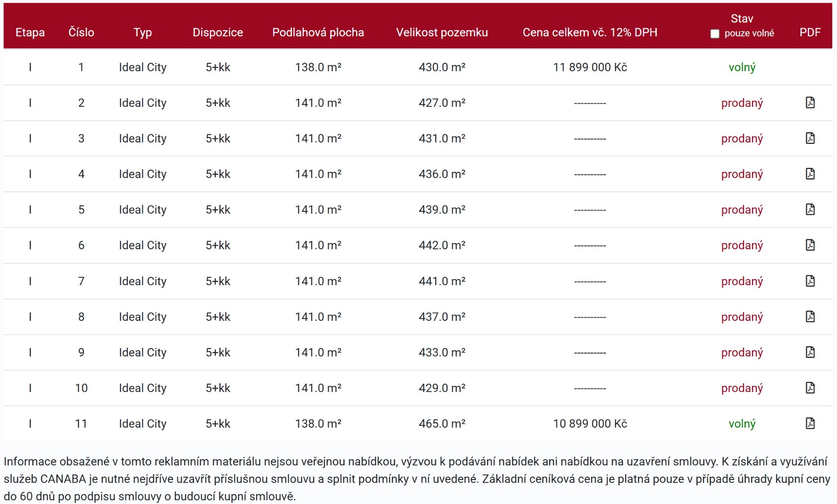Select the 10 899 000 Kč price cell
The width and height of the screenshot is (837, 504).
[590, 423]
